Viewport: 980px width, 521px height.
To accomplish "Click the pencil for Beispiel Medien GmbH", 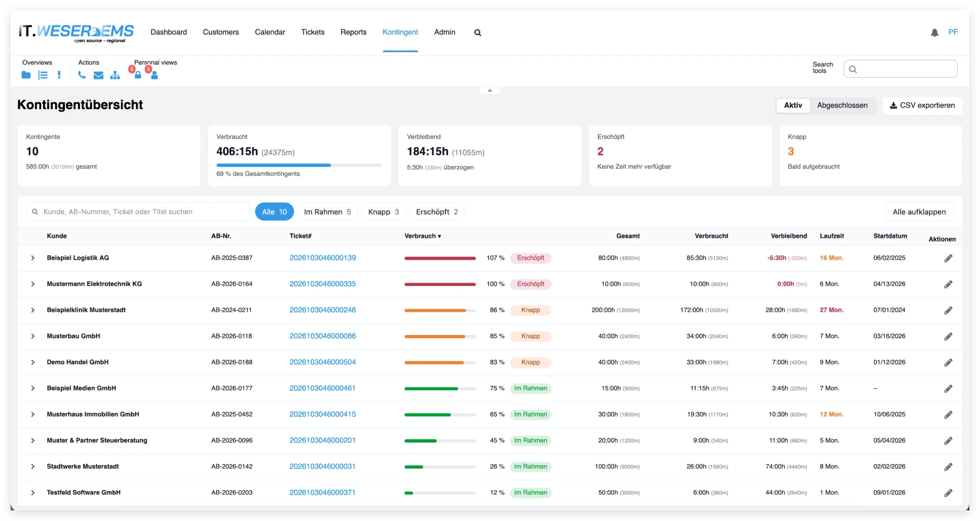I will click(x=949, y=389).
